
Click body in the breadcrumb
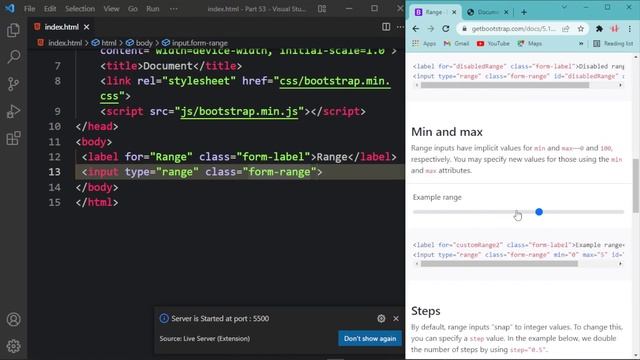coord(144,43)
